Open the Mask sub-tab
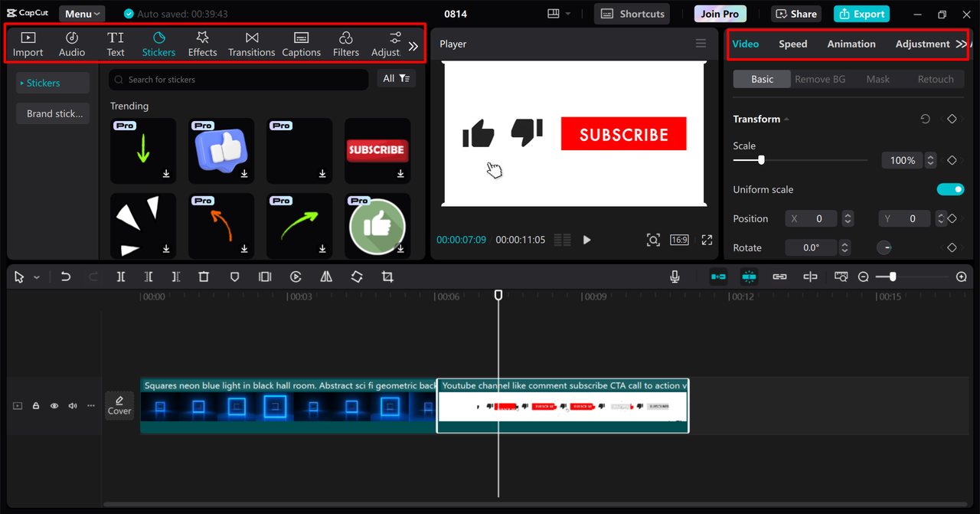 click(878, 79)
